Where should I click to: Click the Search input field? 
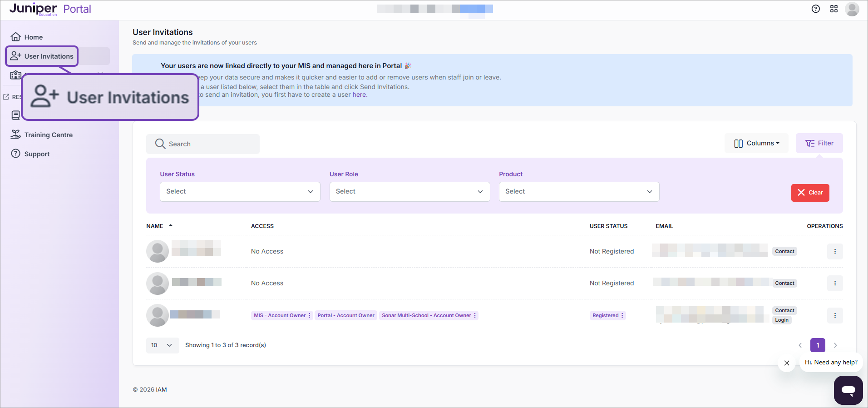[209, 144]
